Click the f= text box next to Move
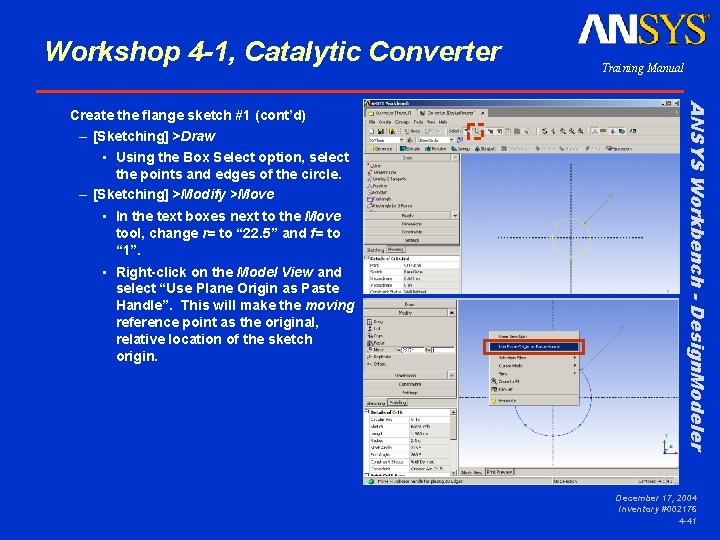Viewport: 720px width, 540px height. click(443, 350)
